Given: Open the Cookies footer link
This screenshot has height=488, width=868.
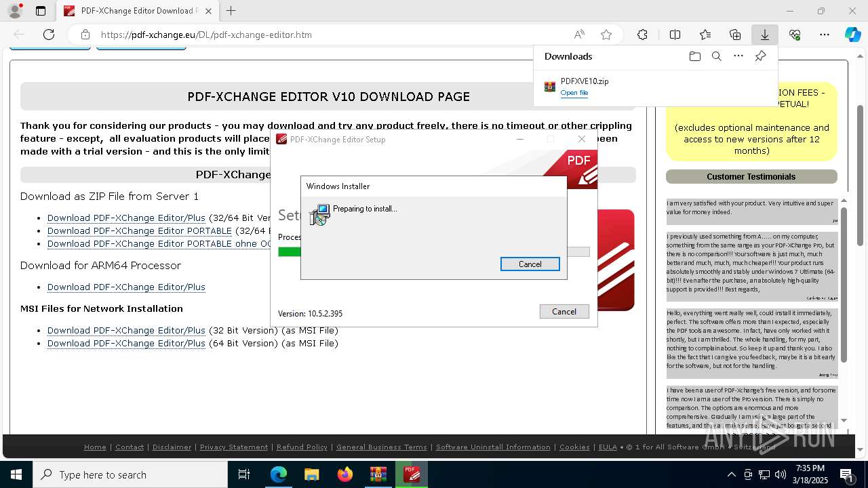Looking at the screenshot, I should (574, 447).
